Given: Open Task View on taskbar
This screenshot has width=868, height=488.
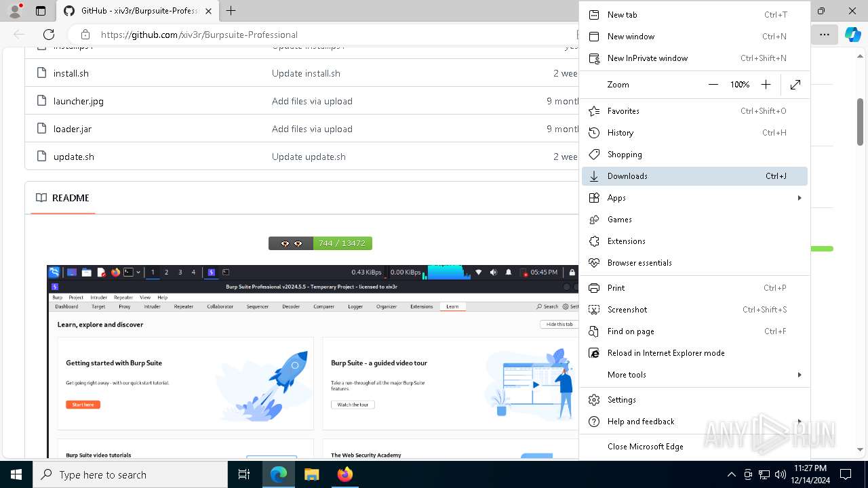Looking at the screenshot, I should pos(244,474).
